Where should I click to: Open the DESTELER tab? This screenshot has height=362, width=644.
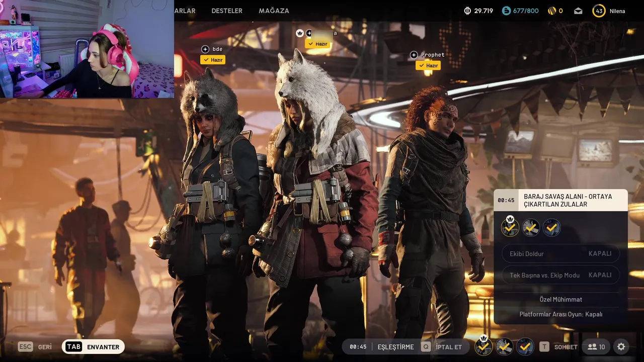[x=227, y=11]
